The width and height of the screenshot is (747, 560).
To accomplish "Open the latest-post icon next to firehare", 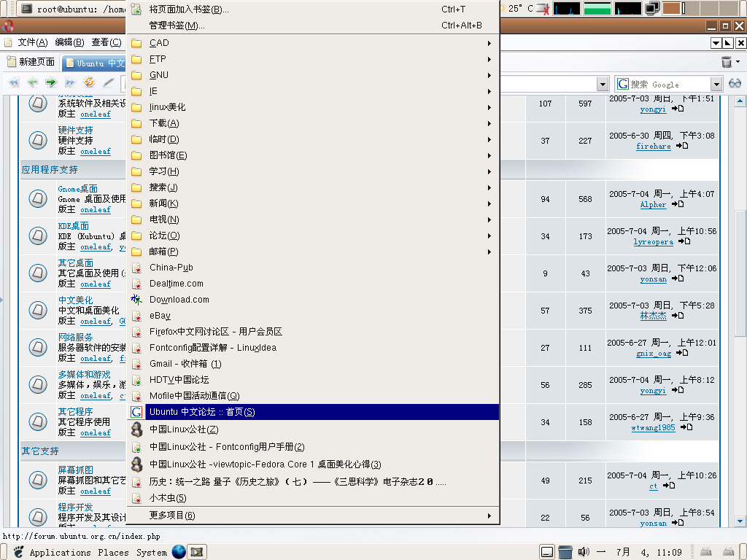I will [682, 146].
